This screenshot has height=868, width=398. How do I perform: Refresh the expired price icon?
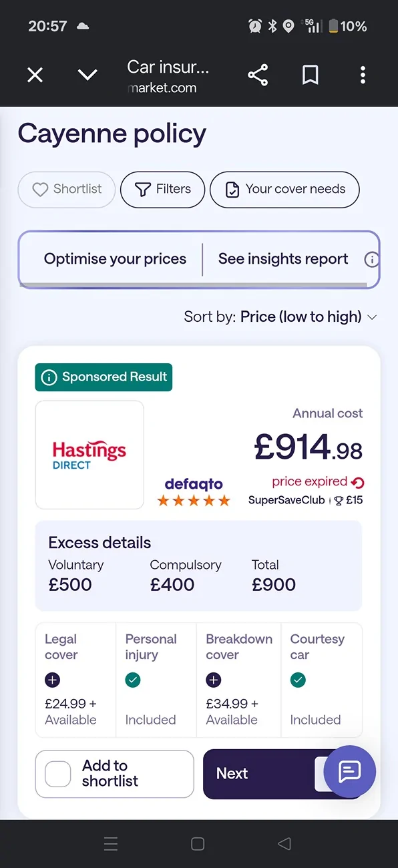point(358,482)
